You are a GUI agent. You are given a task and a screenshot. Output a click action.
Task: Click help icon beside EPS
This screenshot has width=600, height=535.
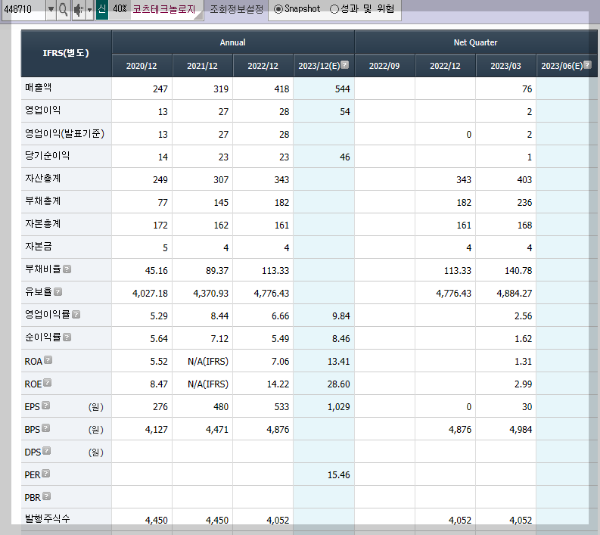(x=46, y=405)
